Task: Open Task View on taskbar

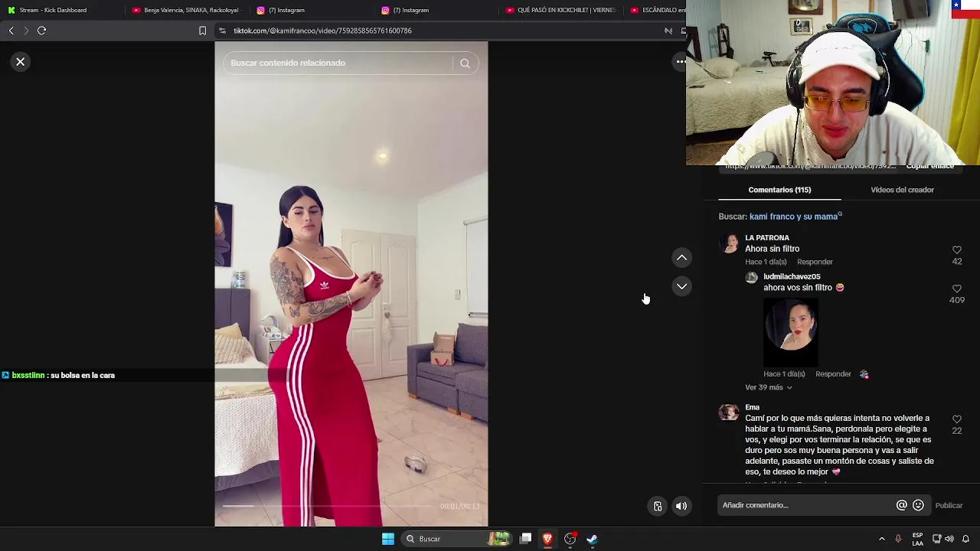Action: (x=525, y=539)
